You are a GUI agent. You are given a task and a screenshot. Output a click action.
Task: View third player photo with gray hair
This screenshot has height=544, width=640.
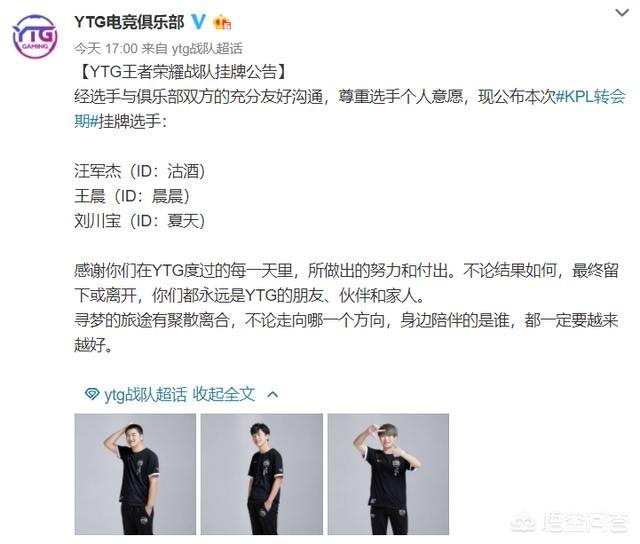tap(388, 474)
